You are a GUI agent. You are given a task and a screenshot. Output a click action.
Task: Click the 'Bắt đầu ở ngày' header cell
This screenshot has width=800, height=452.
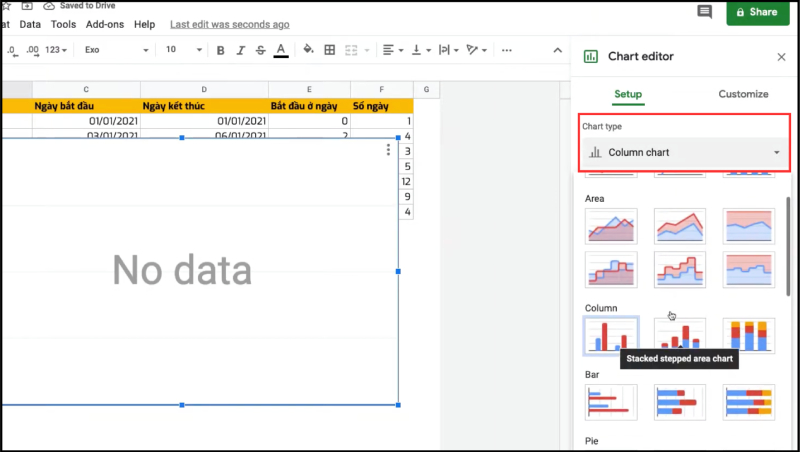[309, 106]
